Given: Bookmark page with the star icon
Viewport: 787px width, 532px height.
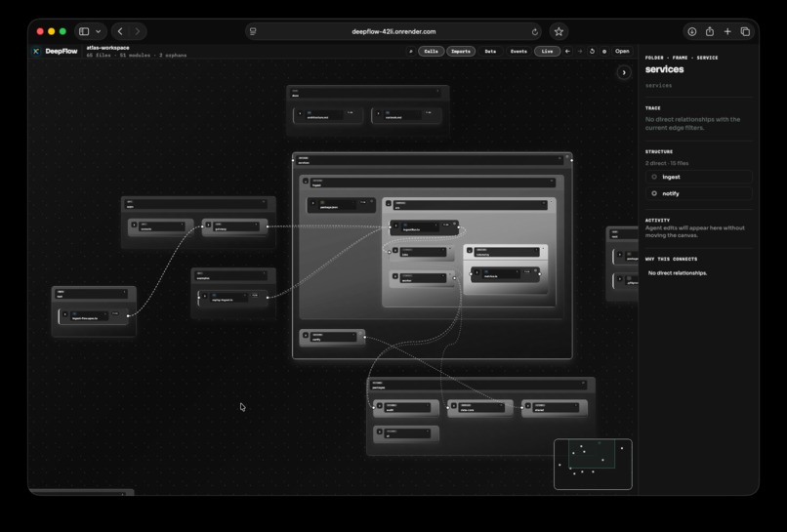Looking at the screenshot, I should click(559, 31).
